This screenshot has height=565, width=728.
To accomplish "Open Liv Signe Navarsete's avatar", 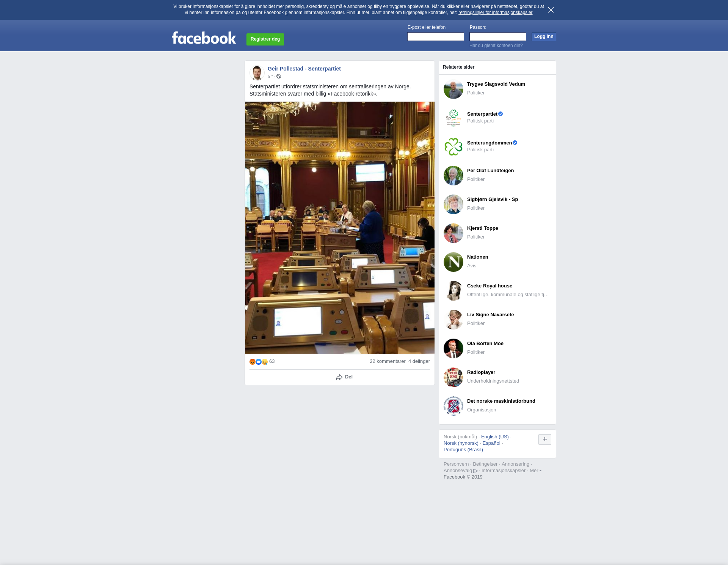I will tap(453, 320).
